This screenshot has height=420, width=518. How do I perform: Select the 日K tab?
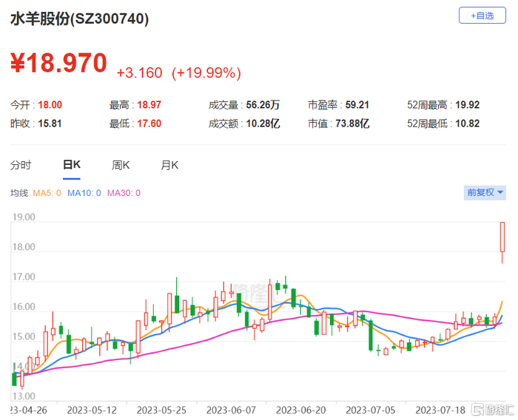pos(72,165)
